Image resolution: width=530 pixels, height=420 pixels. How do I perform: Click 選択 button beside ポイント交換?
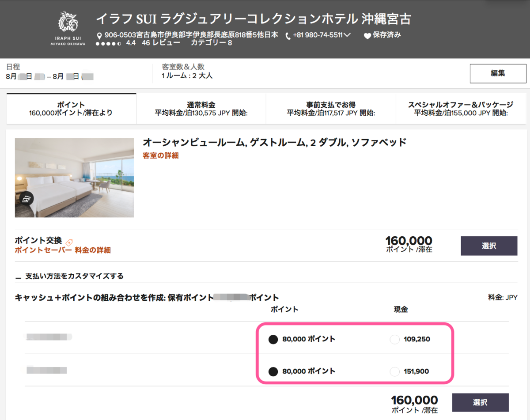[489, 246]
